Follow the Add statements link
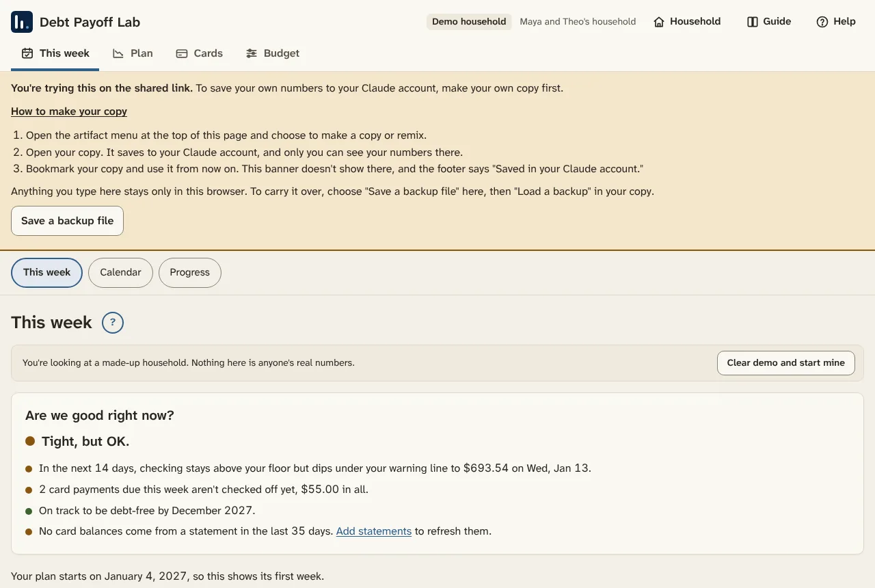The width and height of the screenshot is (875, 588). [374, 531]
